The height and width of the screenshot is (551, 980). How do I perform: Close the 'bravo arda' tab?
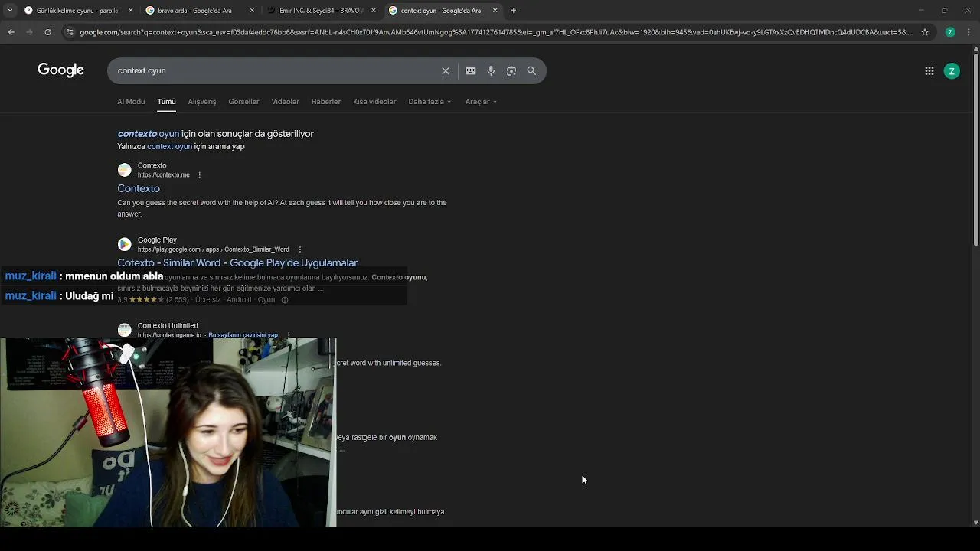click(x=252, y=11)
